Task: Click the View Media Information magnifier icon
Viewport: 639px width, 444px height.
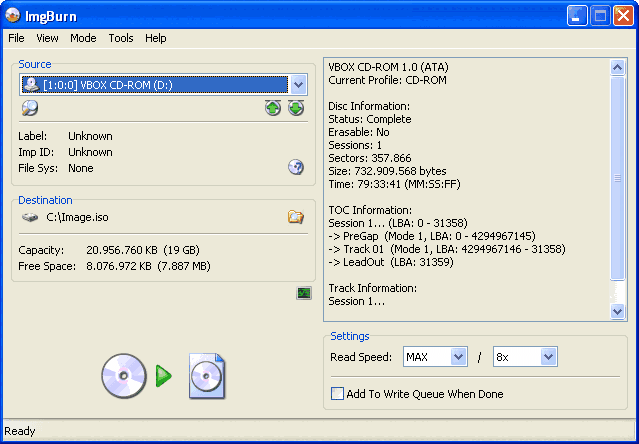Action: coord(30,108)
